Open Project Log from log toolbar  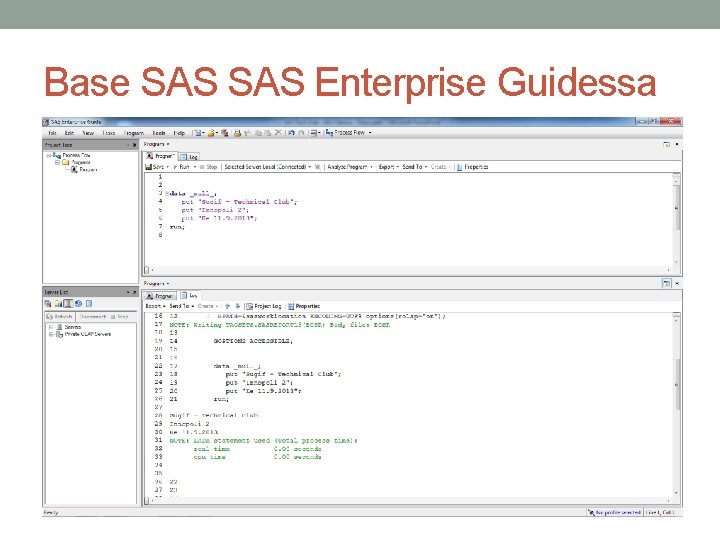click(x=264, y=306)
